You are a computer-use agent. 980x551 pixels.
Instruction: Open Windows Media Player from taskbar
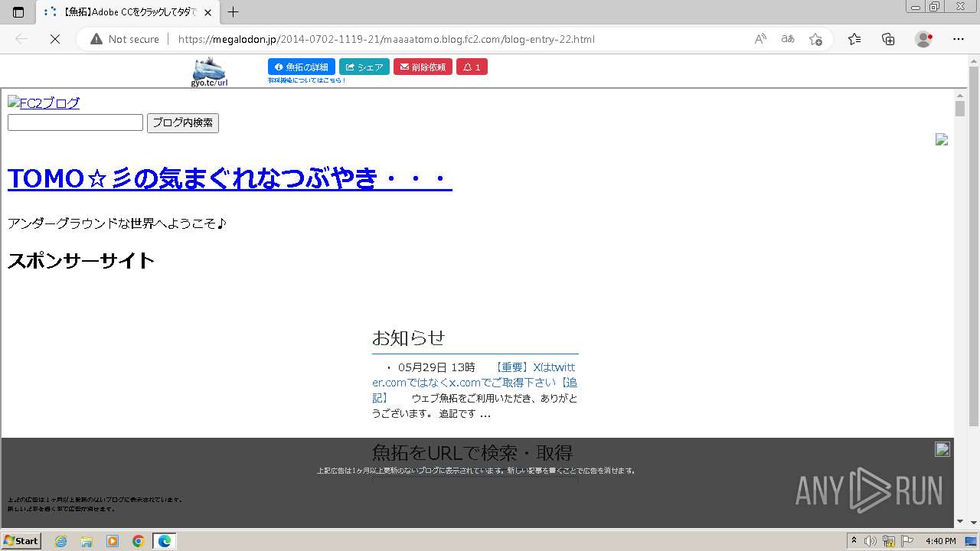coord(113,541)
